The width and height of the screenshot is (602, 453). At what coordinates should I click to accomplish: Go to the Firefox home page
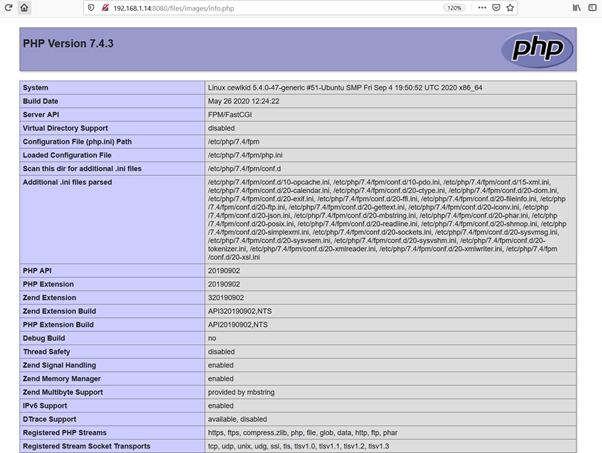tap(24, 7)
